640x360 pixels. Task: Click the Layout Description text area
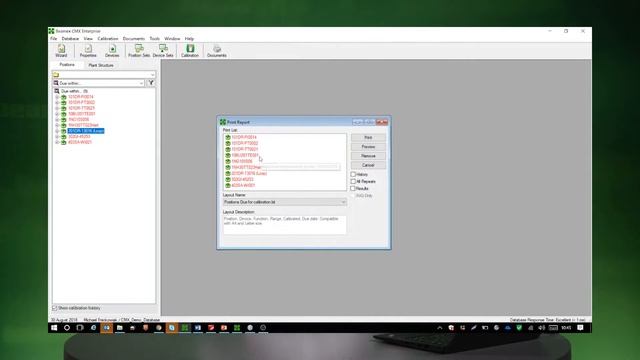point(284,225)
